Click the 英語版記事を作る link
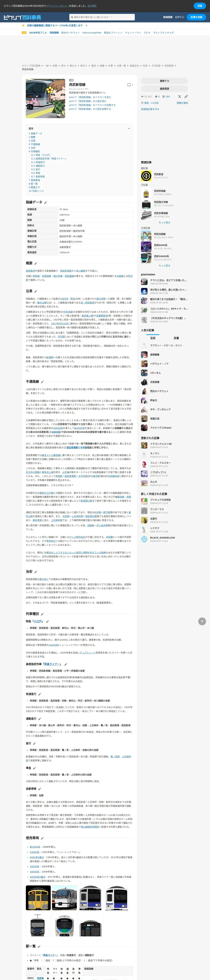 point(150,109)
